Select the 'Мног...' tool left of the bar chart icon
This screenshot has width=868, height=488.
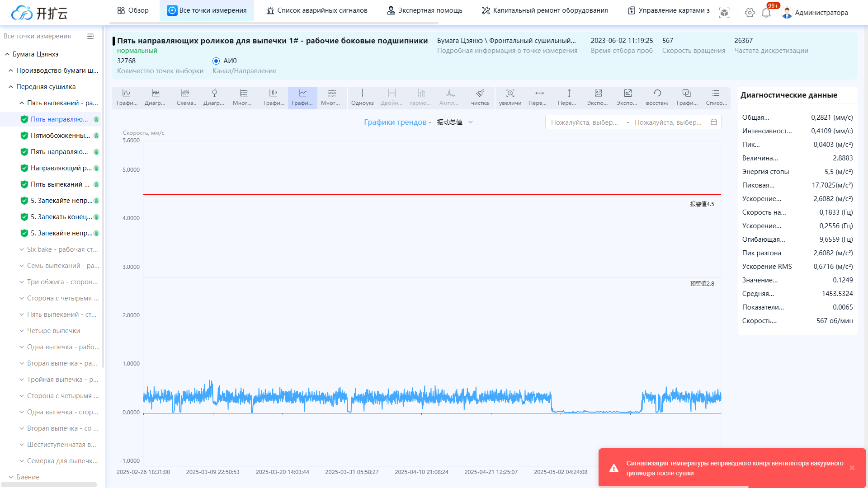coord(244,98)
